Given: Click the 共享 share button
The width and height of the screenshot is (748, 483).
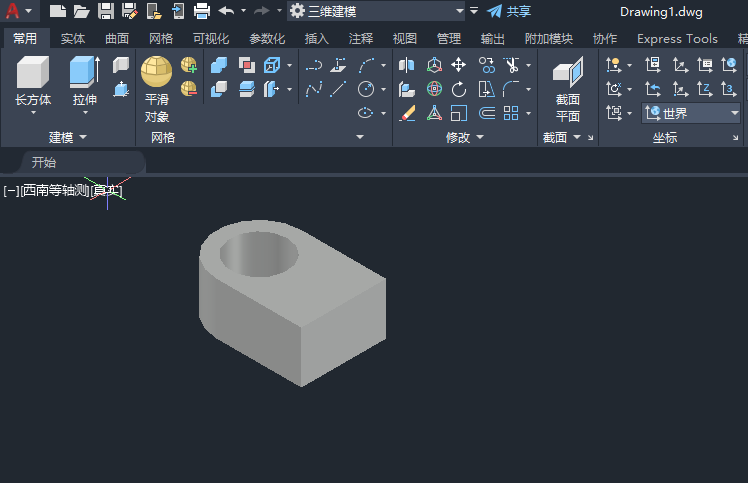Looking at the screenshot, I should [509, 11].
